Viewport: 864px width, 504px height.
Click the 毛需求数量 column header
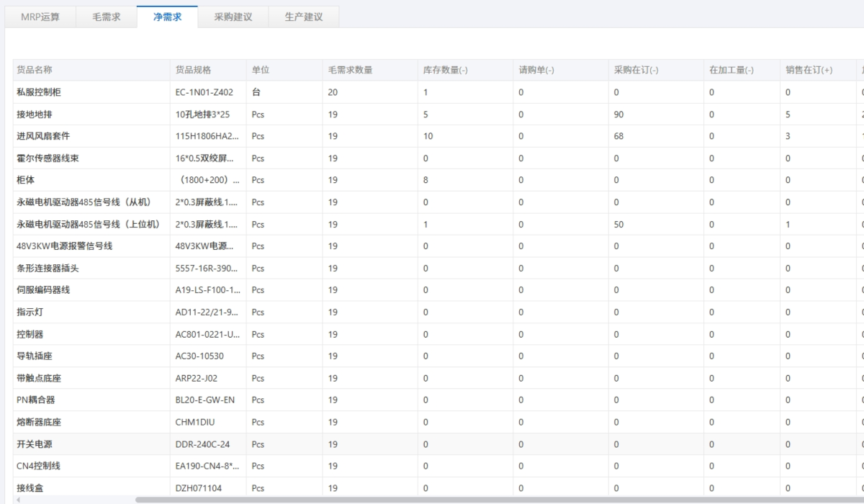(x=350, y=70)
